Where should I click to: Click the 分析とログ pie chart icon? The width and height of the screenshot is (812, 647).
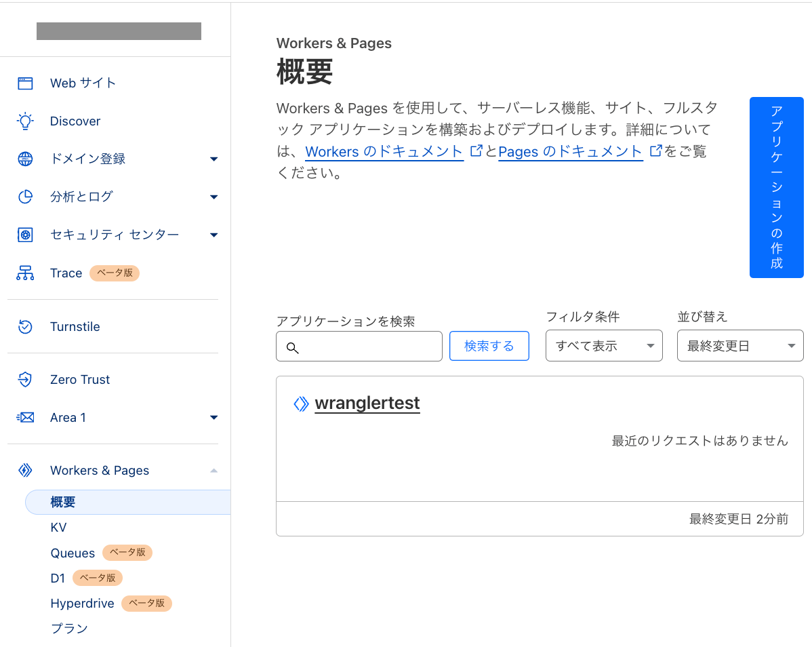[25, 197]
